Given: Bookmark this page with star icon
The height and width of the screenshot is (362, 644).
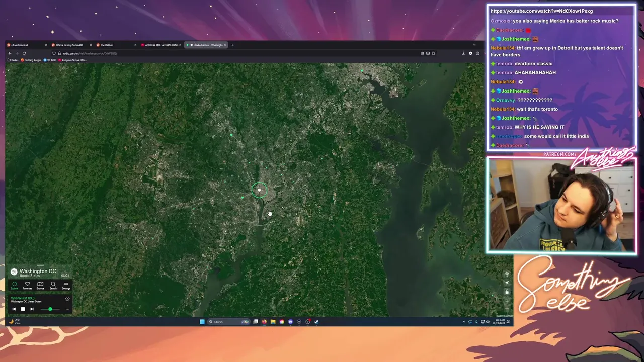Looking at the screenshot, I should [433, 53].
